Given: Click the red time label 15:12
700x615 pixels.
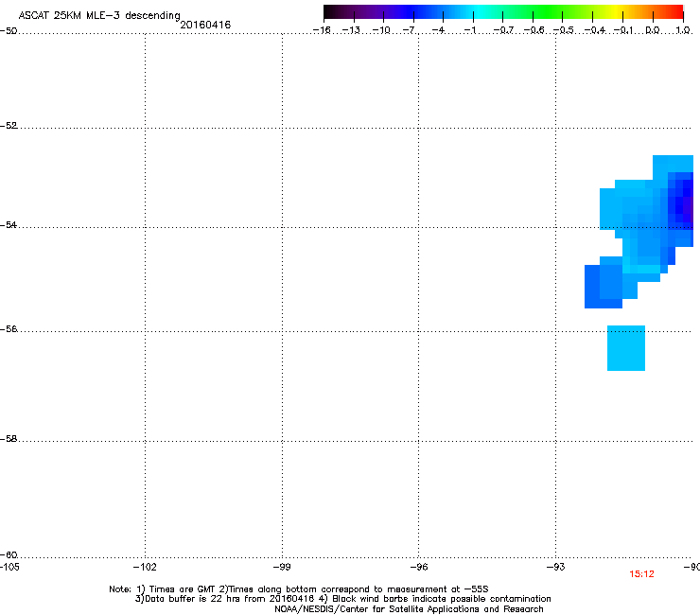Looking at the screenshot, I should pos(641,574).
